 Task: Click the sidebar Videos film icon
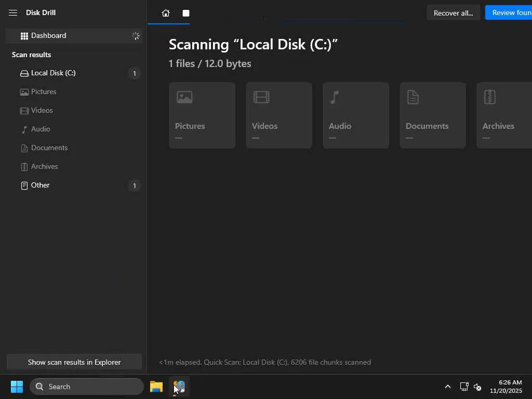pos(24,111)
